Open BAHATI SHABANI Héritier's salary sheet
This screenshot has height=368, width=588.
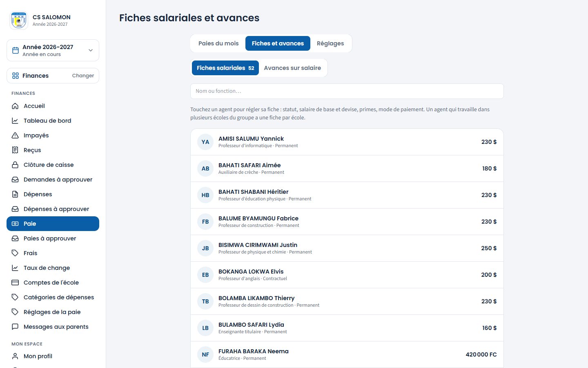click(347, 195)
